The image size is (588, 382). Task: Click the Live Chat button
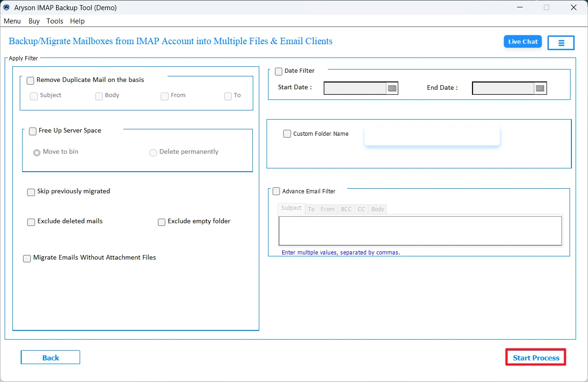point(523,41)
